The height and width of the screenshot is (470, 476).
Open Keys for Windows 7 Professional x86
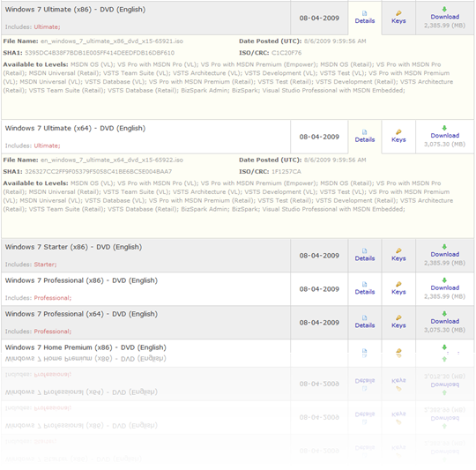coord(398,288)
